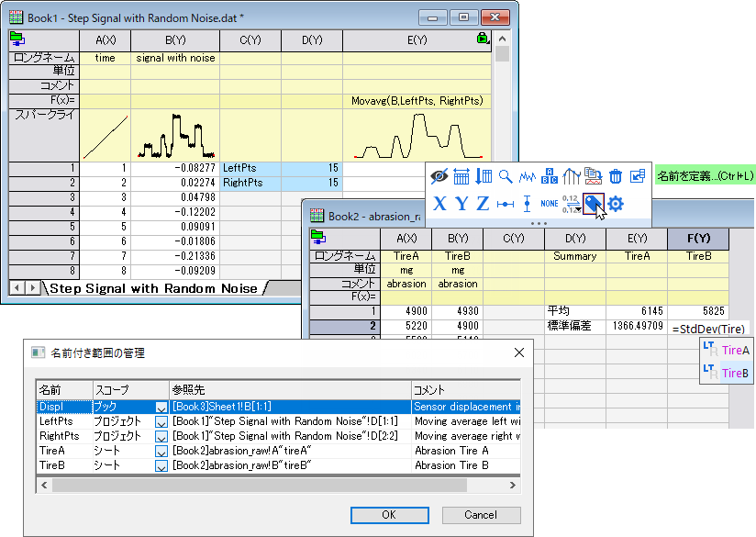Image resolution: width=756 pixels, height=537 pixels.
Task: Click the =StdDev(Tire) cell edit field
Action: tap(708, 329)
